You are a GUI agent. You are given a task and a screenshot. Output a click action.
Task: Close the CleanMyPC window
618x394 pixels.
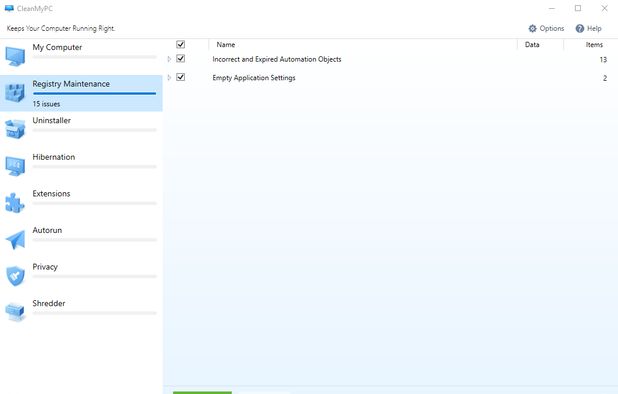tap(604, 8)
